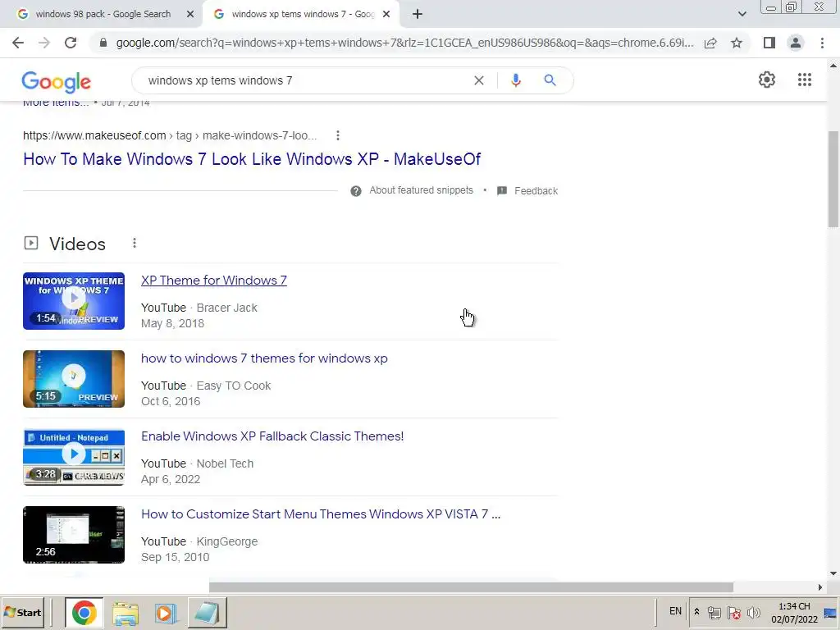
Task: Click the Google logo
Action: click(x=57, y=81)
